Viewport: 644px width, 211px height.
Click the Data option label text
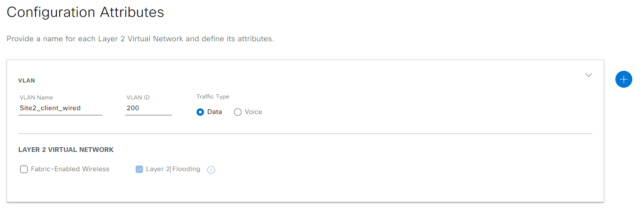[x=214, y=112]
